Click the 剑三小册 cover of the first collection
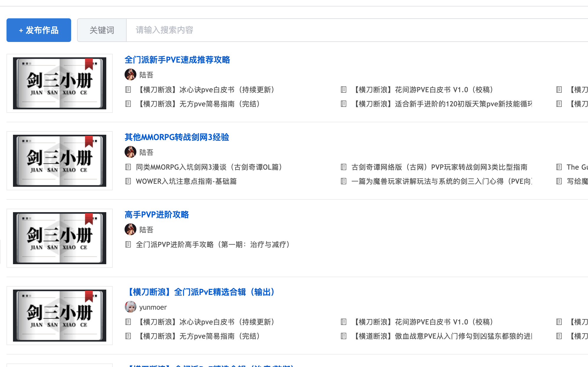This screenshot has height=367, width=588. [x=60, y=83]
